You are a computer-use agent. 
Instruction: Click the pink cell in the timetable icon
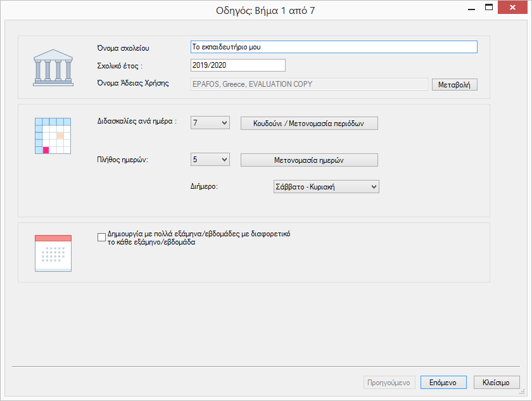(46, 150)
